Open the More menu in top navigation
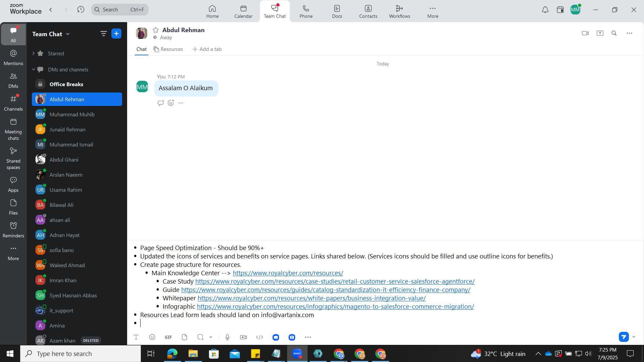644x362 pixels. [433, 11]
